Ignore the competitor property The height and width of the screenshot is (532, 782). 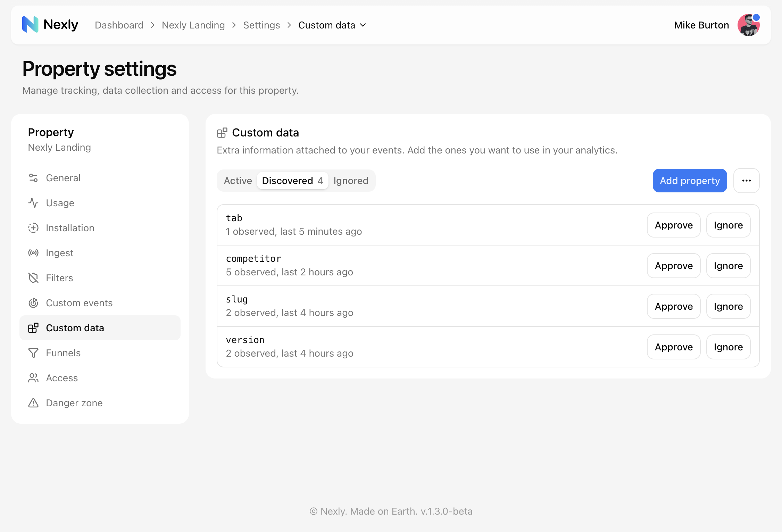pos(729,266)
